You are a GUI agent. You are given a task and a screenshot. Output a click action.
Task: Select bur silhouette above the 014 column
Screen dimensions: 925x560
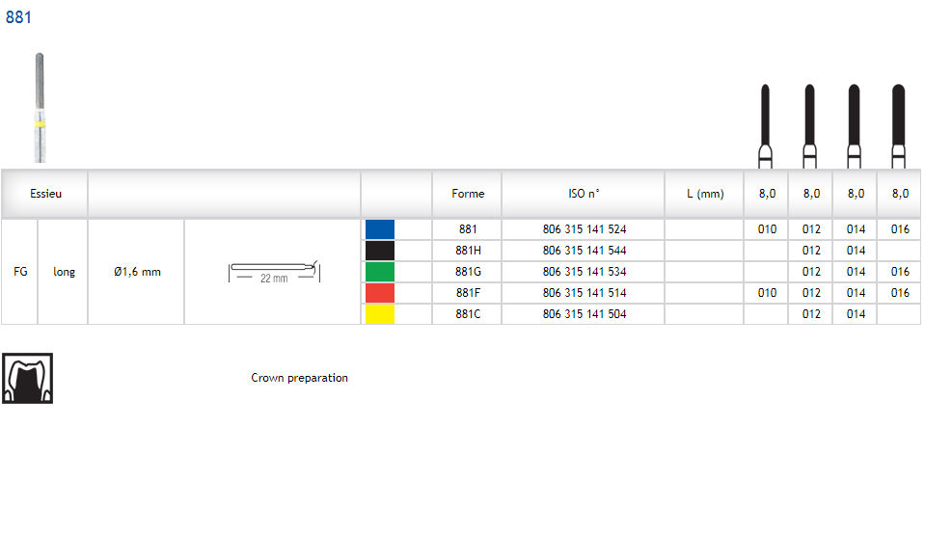coord(855,125)
